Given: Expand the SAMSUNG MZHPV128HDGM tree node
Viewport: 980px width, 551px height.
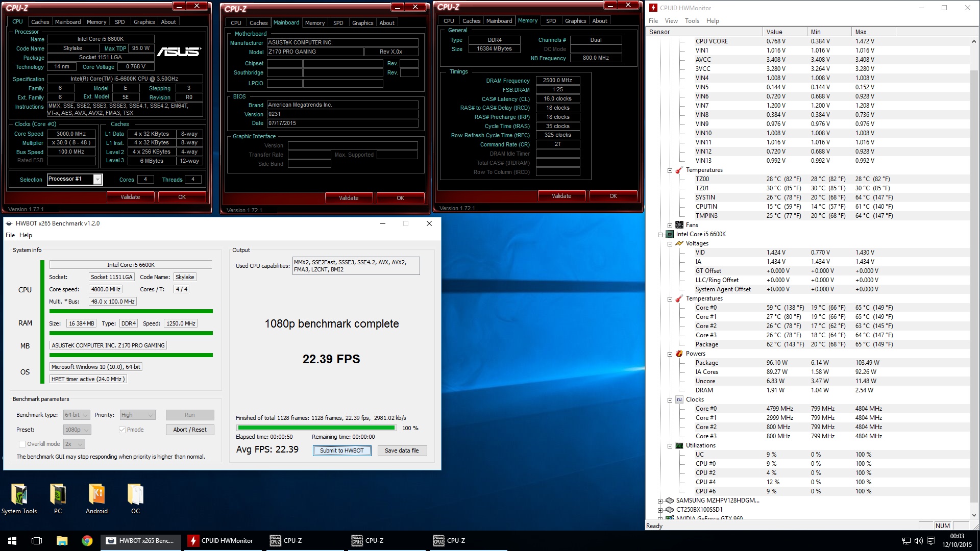Looking at the screenshot, I should pos(660,501).
